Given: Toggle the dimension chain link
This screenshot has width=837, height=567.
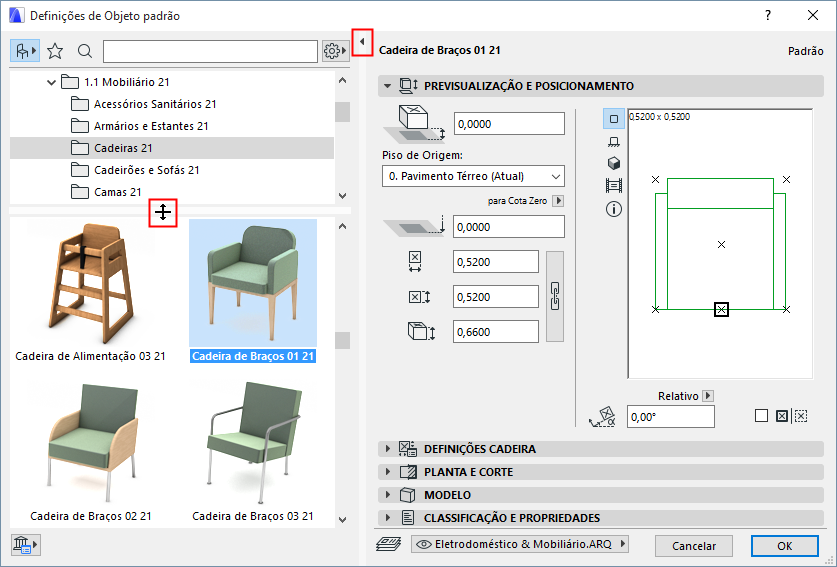Looking at the screenshot, I should pyautogui.click(x=555, y=296).
